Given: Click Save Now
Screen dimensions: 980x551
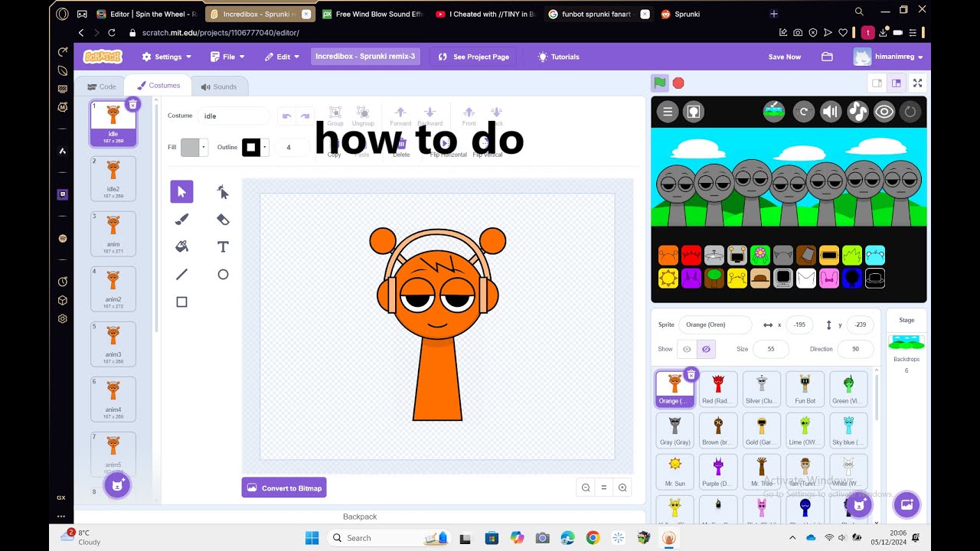Looking at the screenshot, I should tap(785, 57).
